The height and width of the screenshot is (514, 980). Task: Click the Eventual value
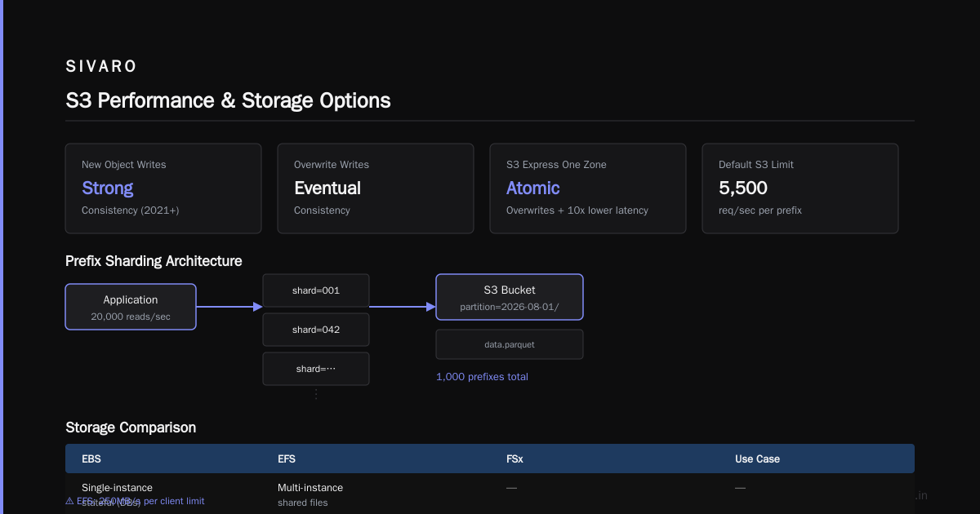tap(327, 188)
